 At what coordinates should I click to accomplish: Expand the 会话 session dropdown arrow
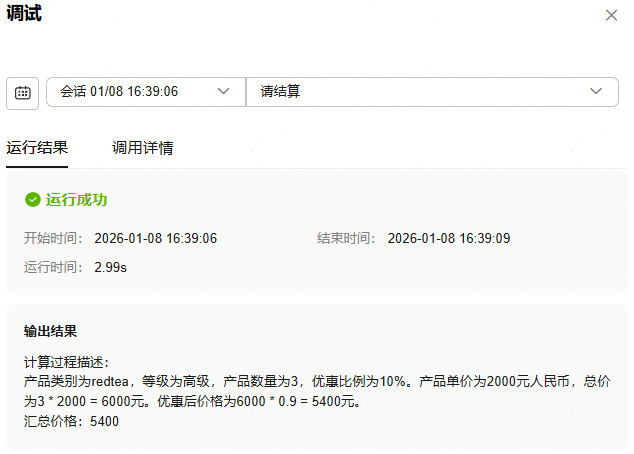[x=224, y=92]
